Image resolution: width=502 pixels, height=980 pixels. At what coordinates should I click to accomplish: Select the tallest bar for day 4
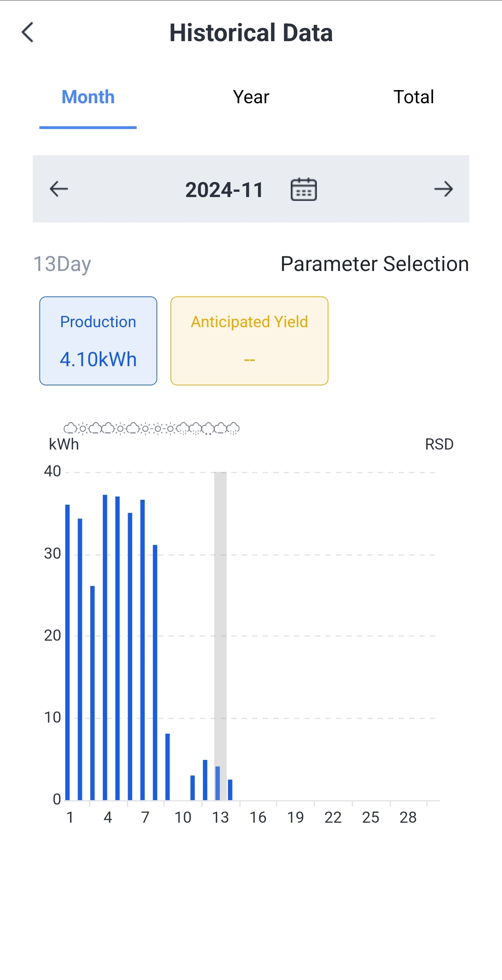[105, 647]
